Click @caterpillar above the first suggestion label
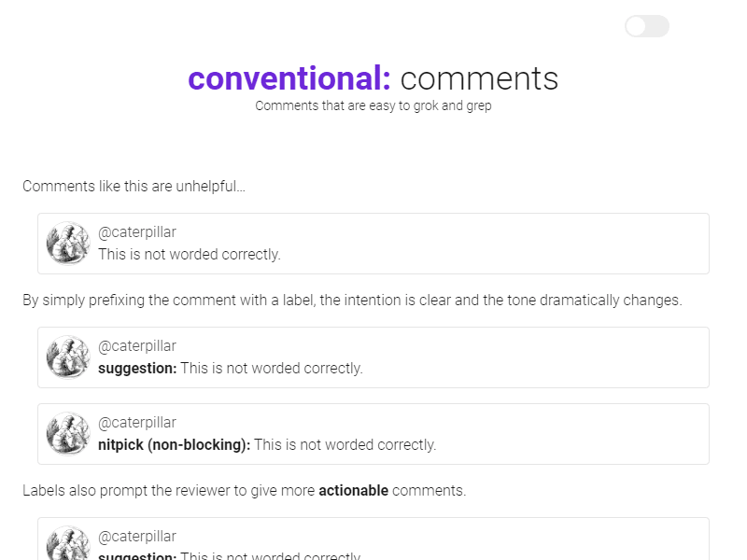 click(x=137, y=346)
